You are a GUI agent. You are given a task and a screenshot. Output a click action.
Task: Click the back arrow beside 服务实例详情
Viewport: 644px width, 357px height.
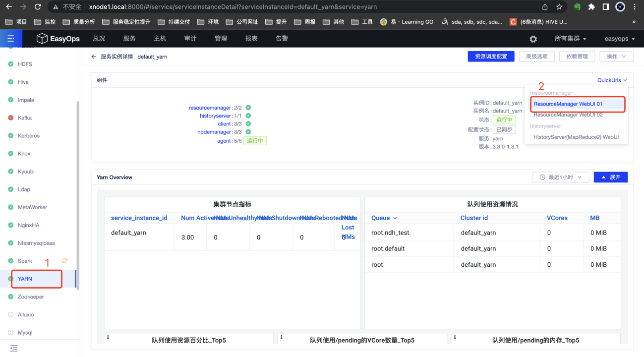(x=94, y=57)
